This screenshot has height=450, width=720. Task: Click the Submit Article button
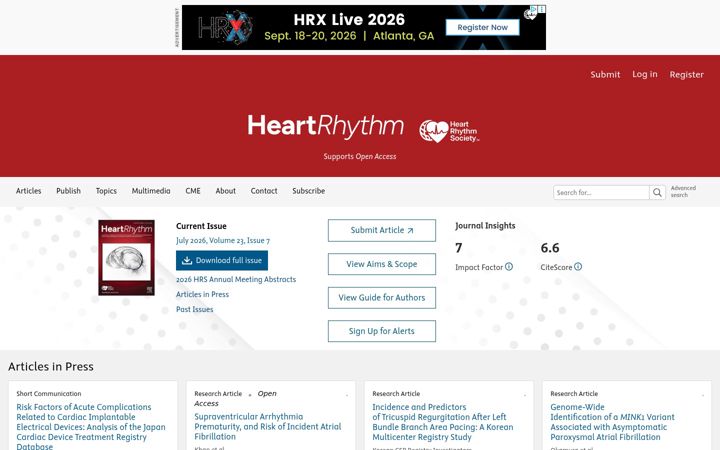point(382,231)
